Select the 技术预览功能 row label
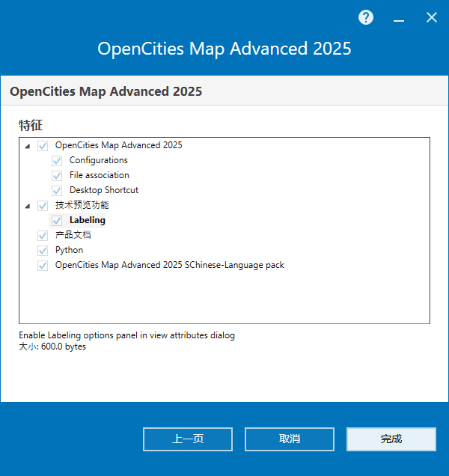The image size is (449, 476). (82, 205)
